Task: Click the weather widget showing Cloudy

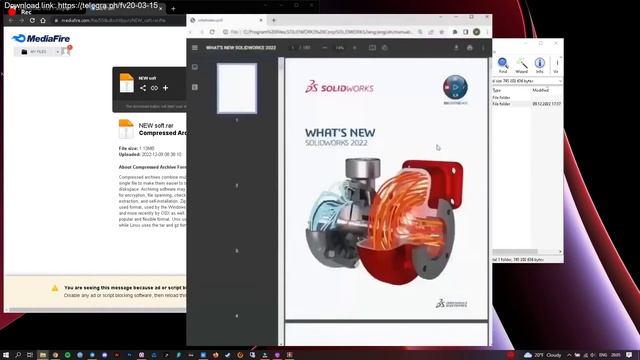Action: (543, 355)
